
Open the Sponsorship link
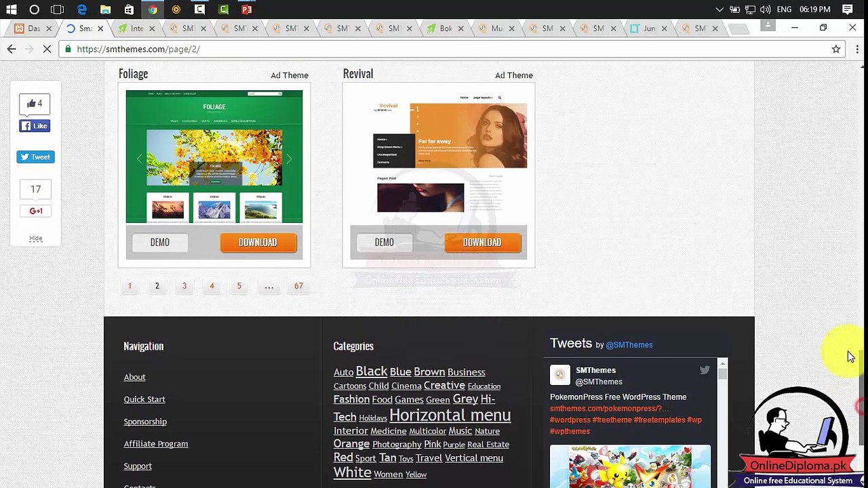[145, 422]
